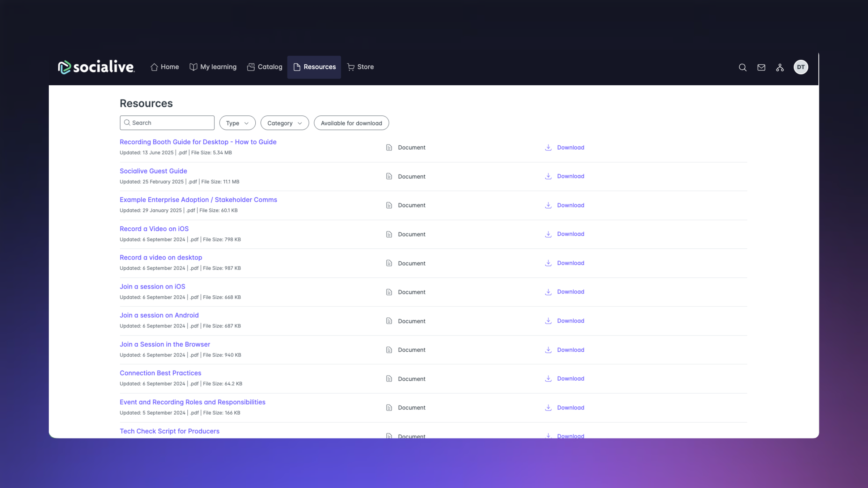Open the Store tab
This screenshot has height=488, width=868.
tap(360, 67)
